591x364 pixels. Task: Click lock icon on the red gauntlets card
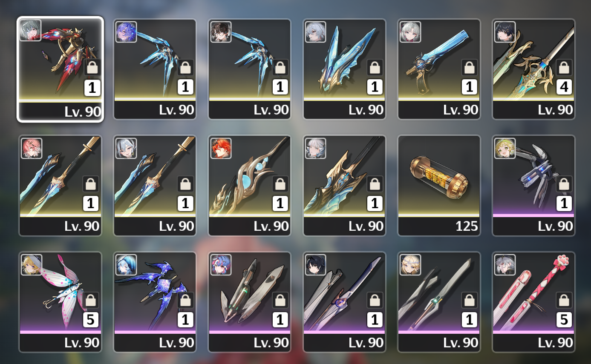pos(92,68)
